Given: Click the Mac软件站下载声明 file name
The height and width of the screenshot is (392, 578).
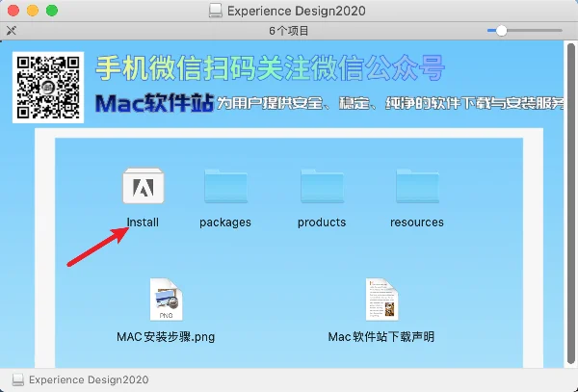Looking at the screenshot, I should [381, 336].
